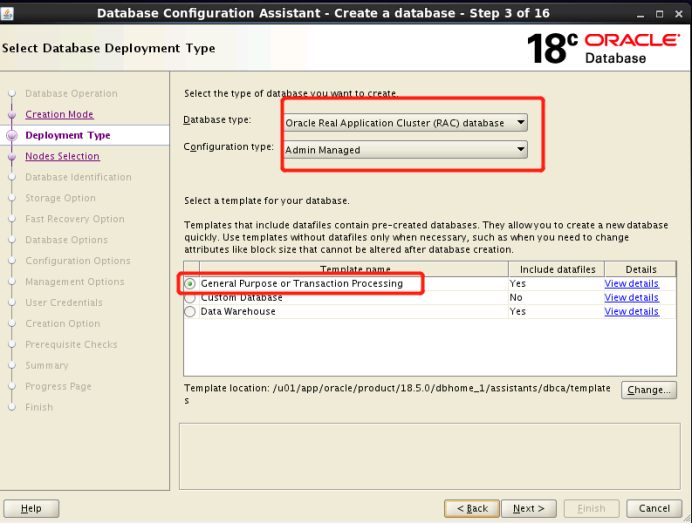Go to Creation Mode step in sidebar
Image resolution: width=692 pixels, height=524 pixels.
59,114
